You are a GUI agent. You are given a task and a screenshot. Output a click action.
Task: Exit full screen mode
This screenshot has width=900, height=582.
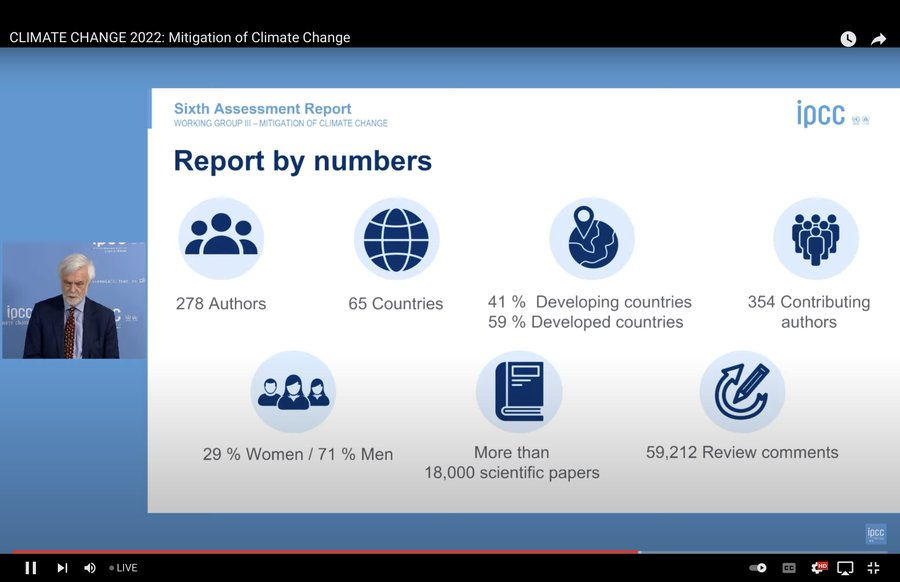click(873, 568)
